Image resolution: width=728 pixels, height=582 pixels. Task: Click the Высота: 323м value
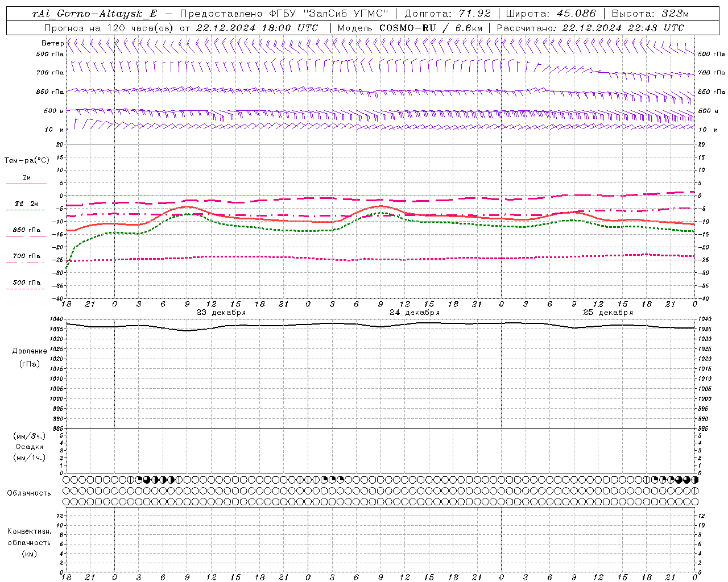652,14
